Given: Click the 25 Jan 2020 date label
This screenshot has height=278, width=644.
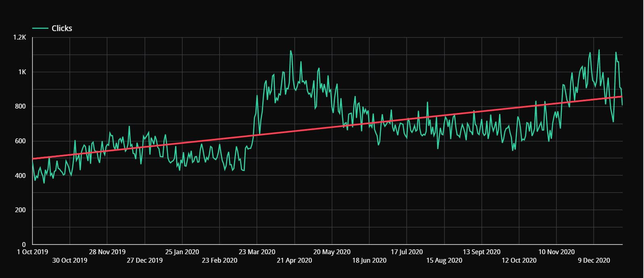Looking at the screenshot, I should point(182,252).
